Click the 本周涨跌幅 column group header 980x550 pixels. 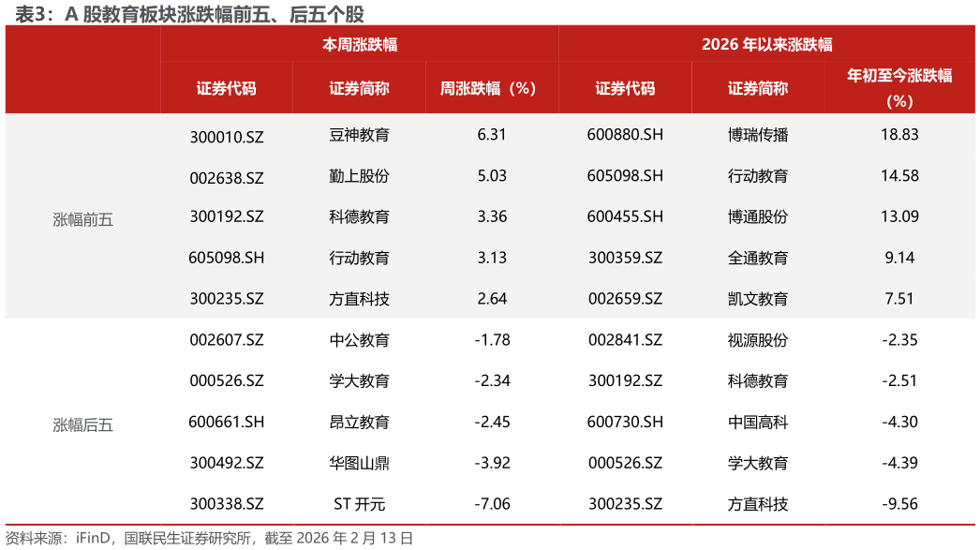(x=360, y=43)
